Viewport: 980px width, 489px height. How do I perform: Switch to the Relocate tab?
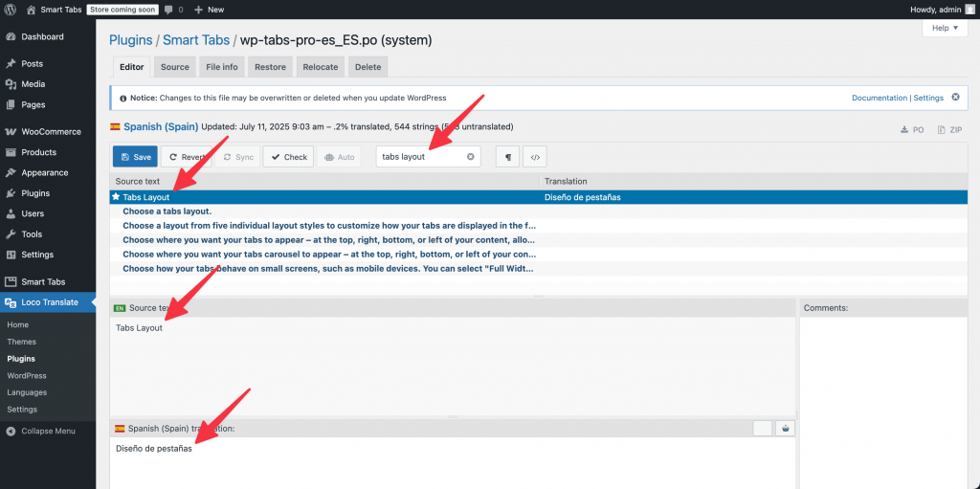pyautogui.click(x=321, y=67)
